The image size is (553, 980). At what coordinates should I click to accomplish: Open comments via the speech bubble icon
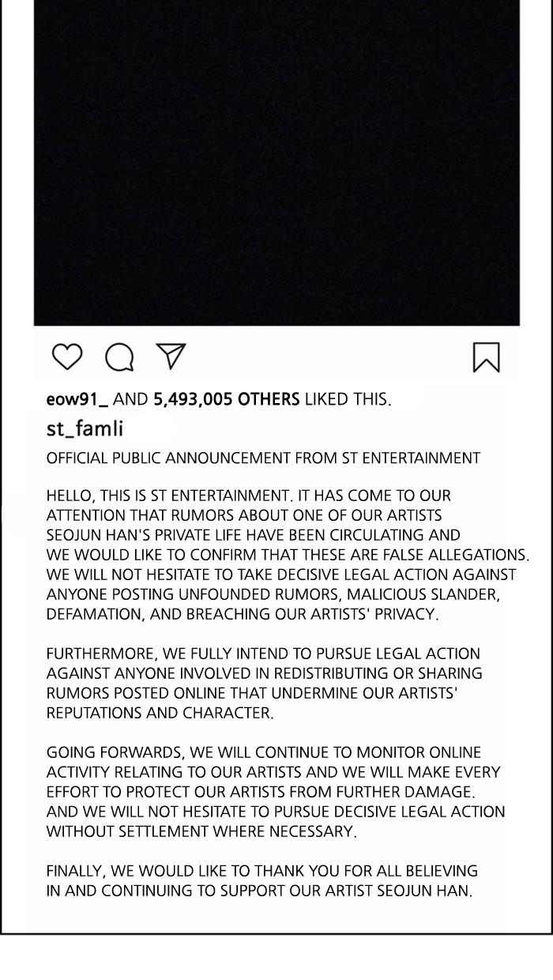pyautogui.click(x=119, y=357)
